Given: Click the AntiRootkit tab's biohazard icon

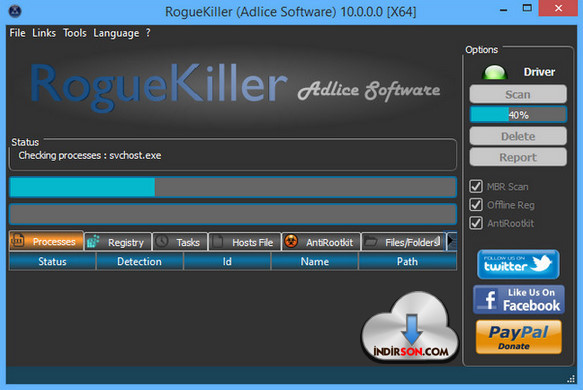Looking at the screenshot, I should (x=291, y=241).
